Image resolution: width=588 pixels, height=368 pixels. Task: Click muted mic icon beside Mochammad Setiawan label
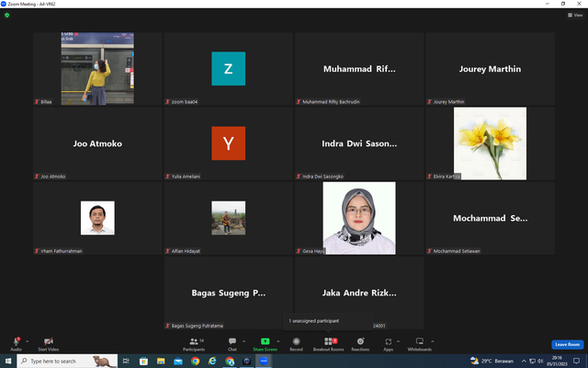pos(429,251)
